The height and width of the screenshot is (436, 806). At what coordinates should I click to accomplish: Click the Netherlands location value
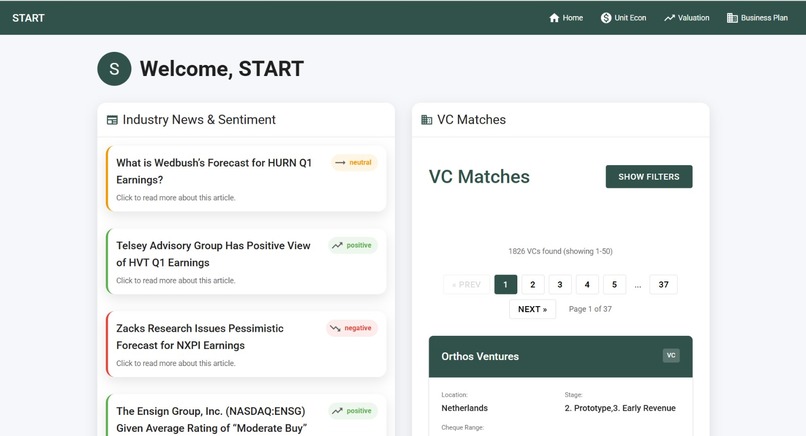pos(465,408)
